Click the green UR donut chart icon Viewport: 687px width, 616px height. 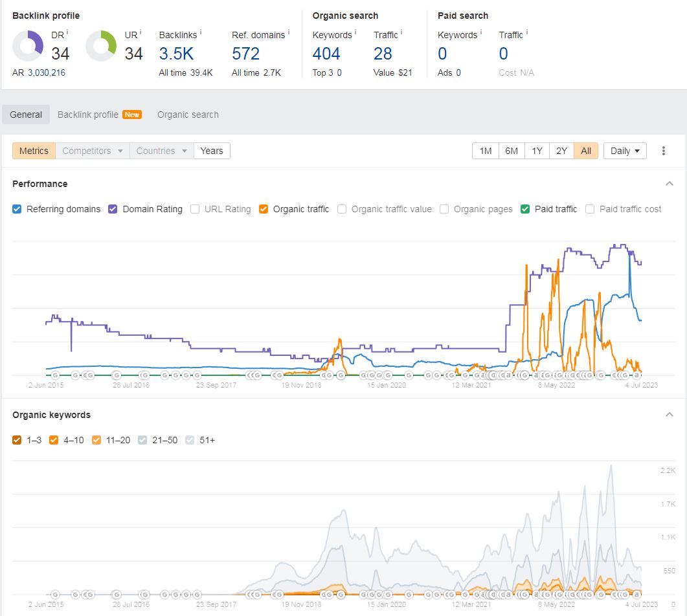(101, 46)
